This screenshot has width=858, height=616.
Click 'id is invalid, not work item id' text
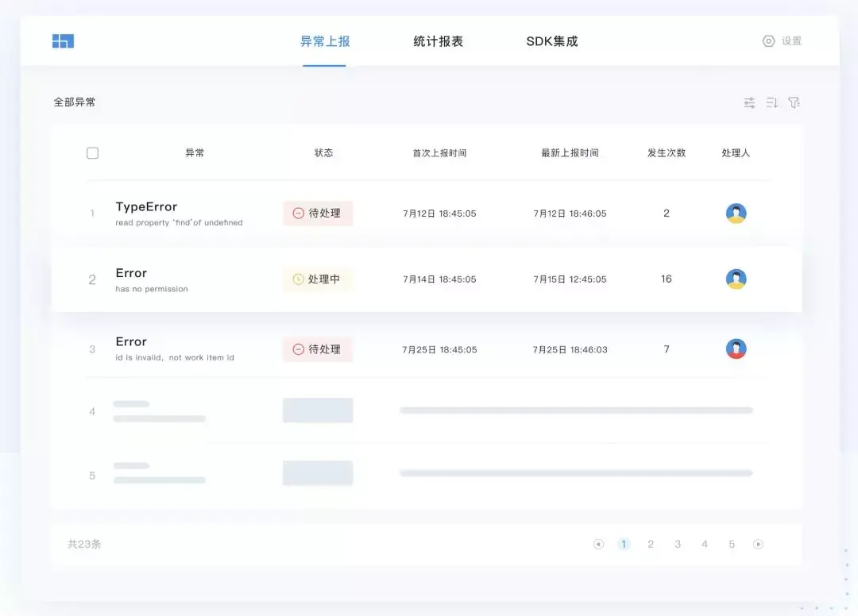pos(175,357)
